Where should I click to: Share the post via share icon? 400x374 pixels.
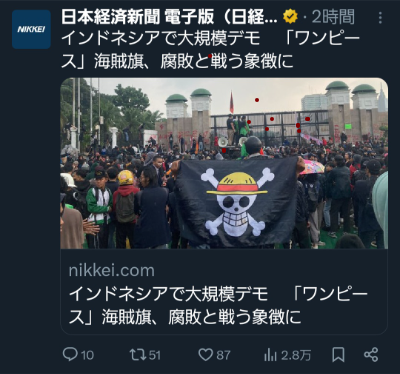[x=371, y=354]
